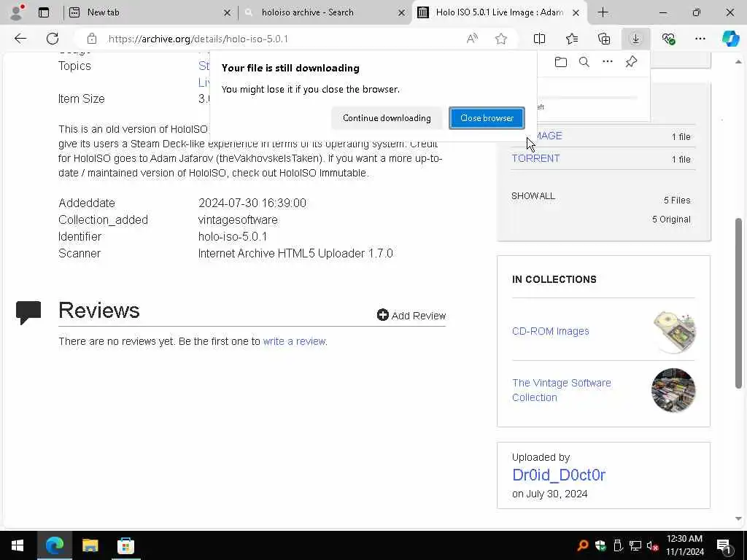Refresh the page with reload icon
747x560 pixels.
point(53,39)
